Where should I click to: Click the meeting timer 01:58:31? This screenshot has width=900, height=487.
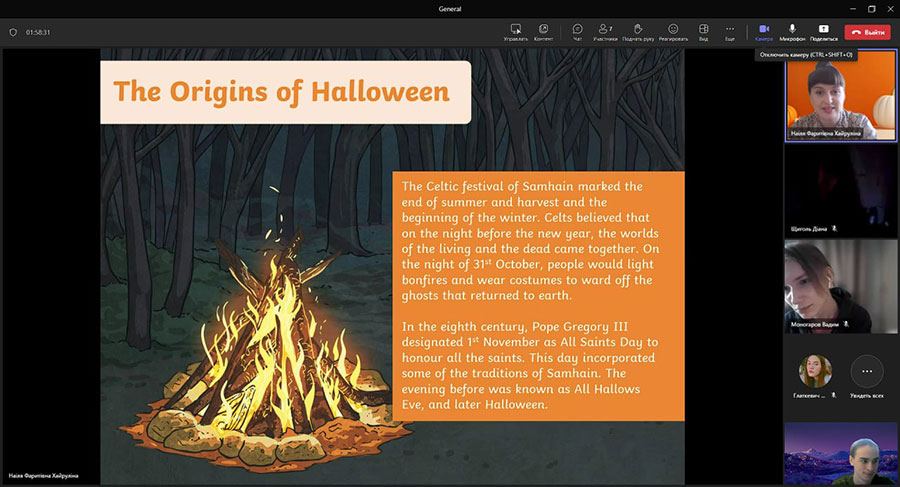[x=38, y=33]
